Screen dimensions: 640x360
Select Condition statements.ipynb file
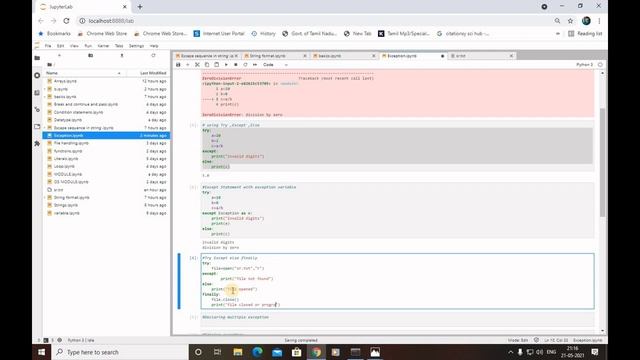coord(106,112)
